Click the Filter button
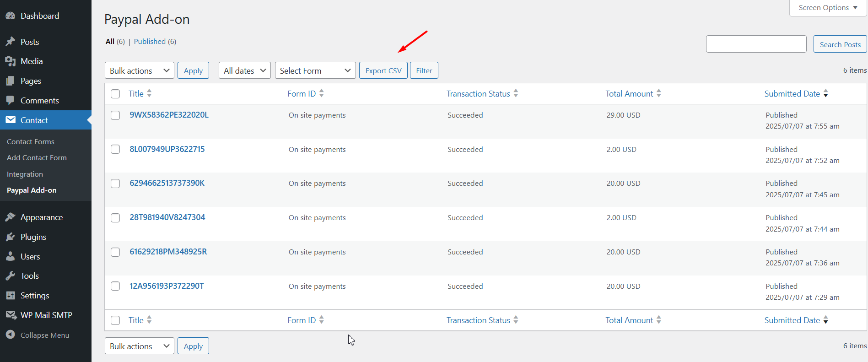Viewport: 868px width, 362px height. click(424, 70)
